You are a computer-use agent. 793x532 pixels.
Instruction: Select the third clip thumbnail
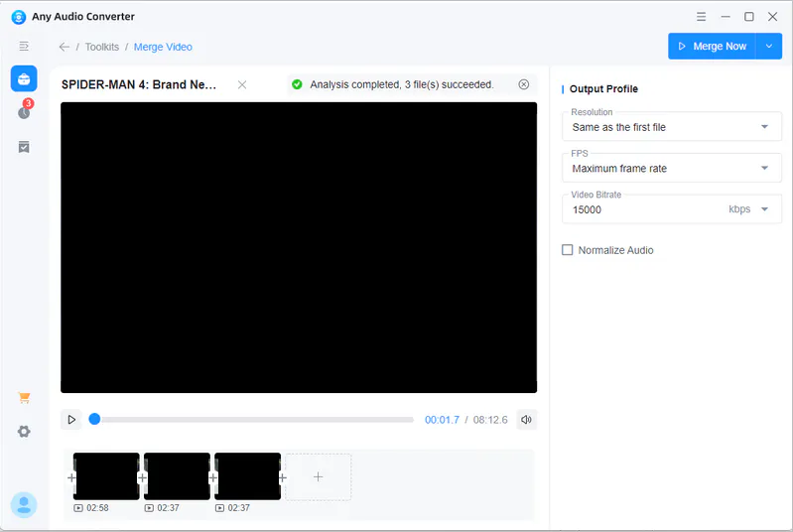click(x=248, y=476)
